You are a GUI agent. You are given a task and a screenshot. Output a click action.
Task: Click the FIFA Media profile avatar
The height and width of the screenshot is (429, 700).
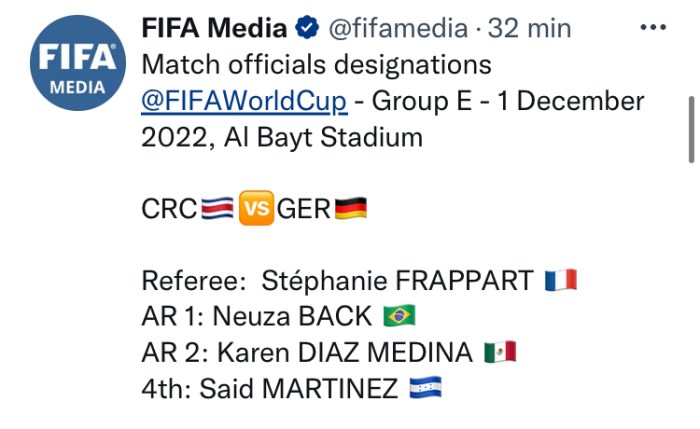pos(79,64)
